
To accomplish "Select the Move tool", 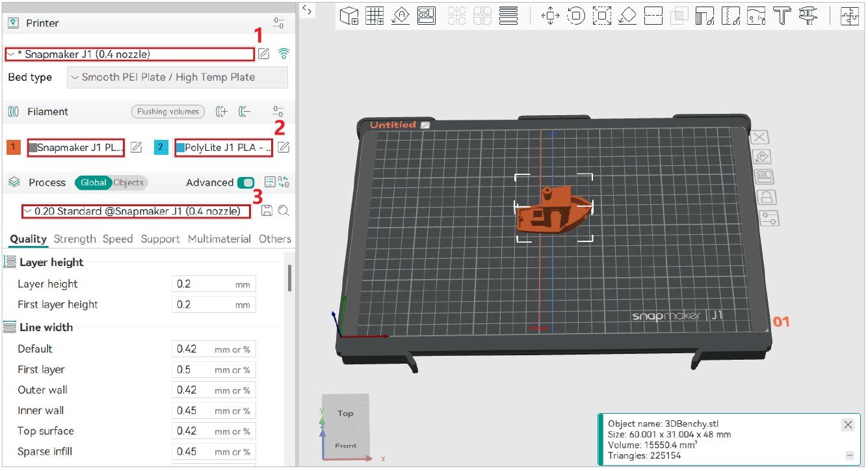I will pos(551,16).
